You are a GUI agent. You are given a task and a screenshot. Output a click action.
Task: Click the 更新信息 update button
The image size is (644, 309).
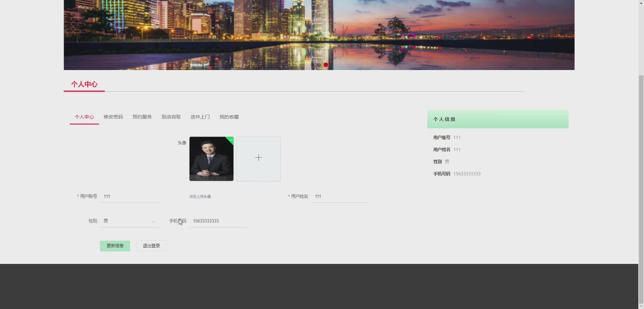pyautogui.click(x=115, y=246)
